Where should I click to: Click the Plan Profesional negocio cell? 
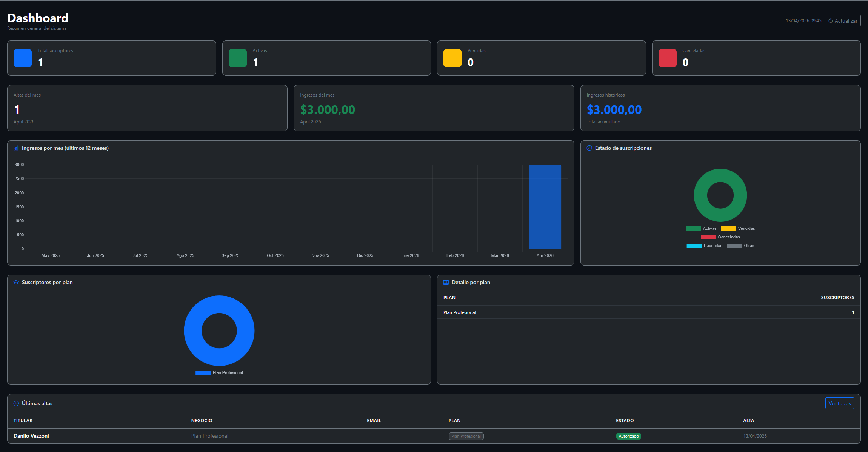click(210, 436)
